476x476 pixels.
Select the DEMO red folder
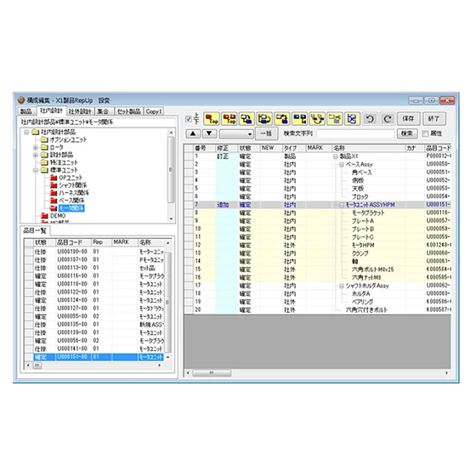[54, 216]
